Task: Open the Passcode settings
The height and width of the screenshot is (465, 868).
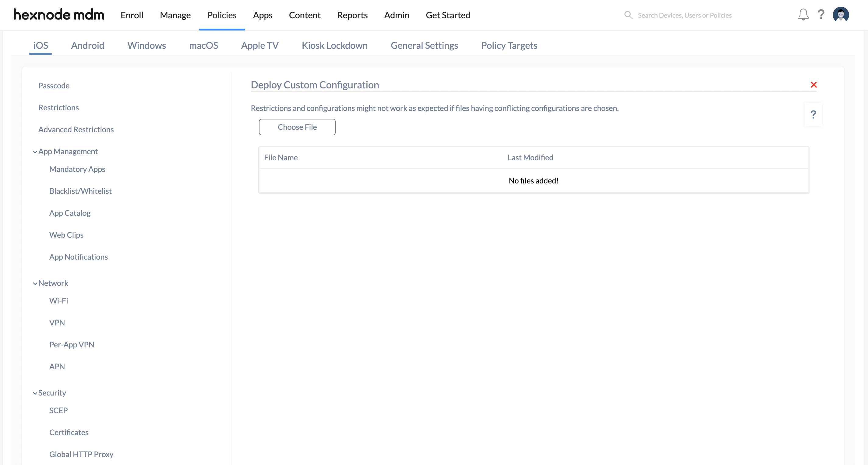Action: [x=54, y=86]
